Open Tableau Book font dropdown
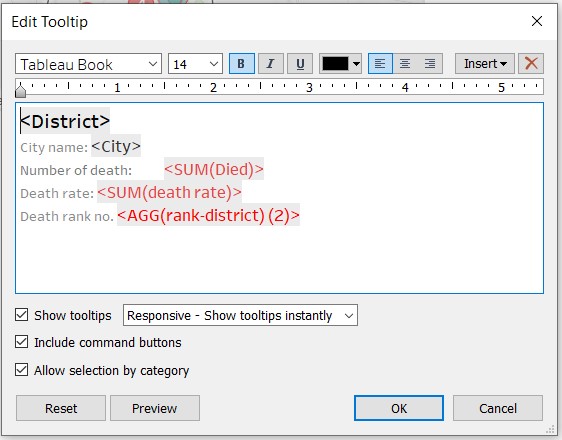 coord(89,64)
